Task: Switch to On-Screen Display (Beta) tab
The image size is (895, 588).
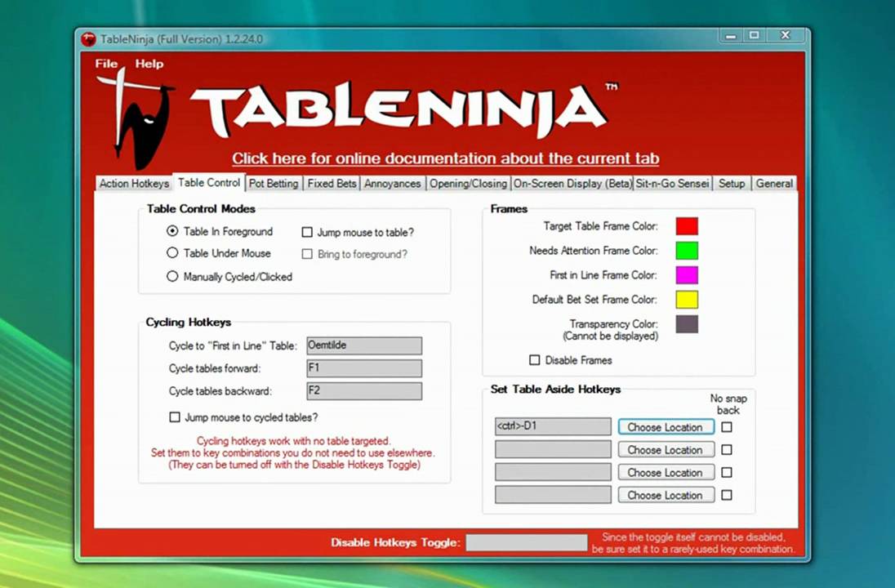Action: coord(572,183)
